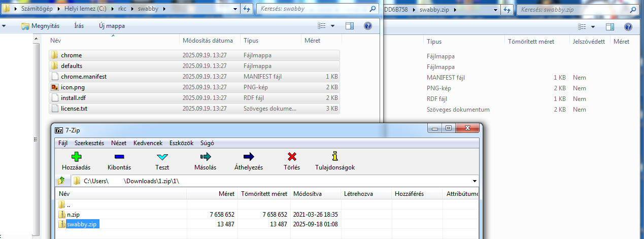Open the Explorer help question mark icon

click(x=368, y=26)
